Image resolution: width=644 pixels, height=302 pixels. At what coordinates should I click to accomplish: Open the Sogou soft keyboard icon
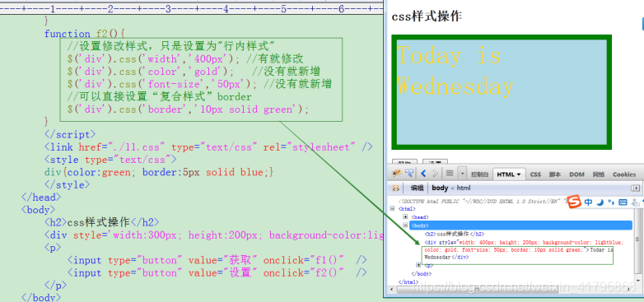pos(623,202)
